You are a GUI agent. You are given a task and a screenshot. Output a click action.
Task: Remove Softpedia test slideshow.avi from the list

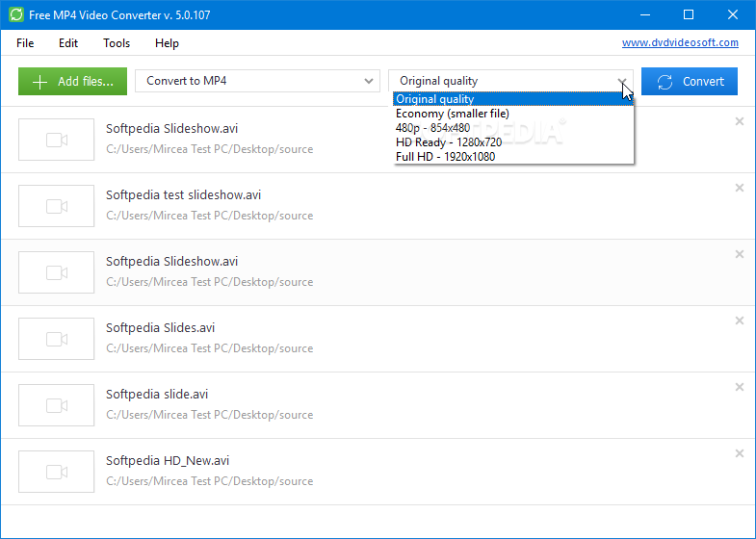click(x=739, y=188)
